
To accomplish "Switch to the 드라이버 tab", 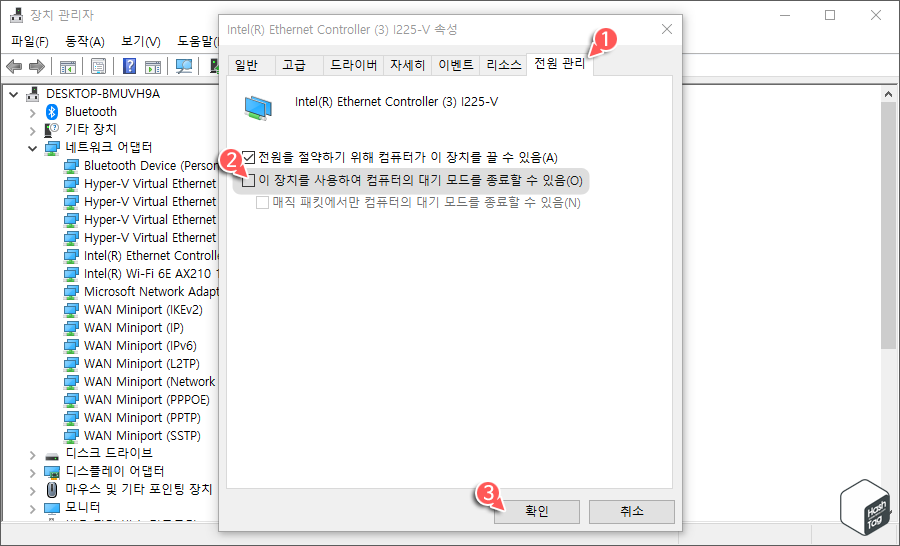I will [x=353, y=65].
